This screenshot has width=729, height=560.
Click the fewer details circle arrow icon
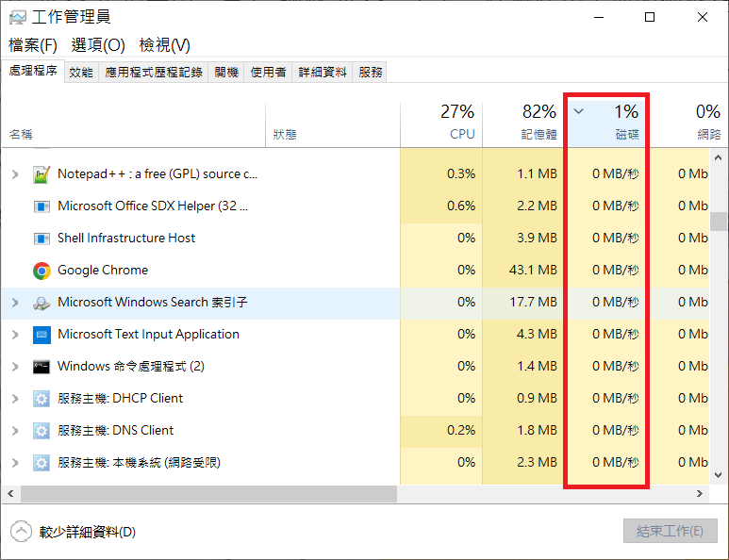[x=21, y=531]
